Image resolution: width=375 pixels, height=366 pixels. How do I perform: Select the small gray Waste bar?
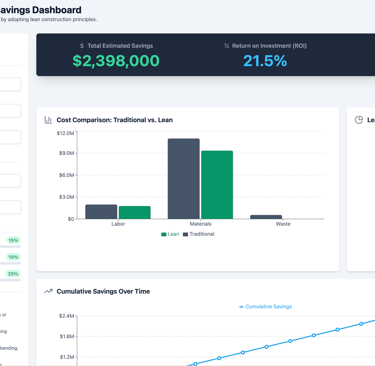click(266, 217)
